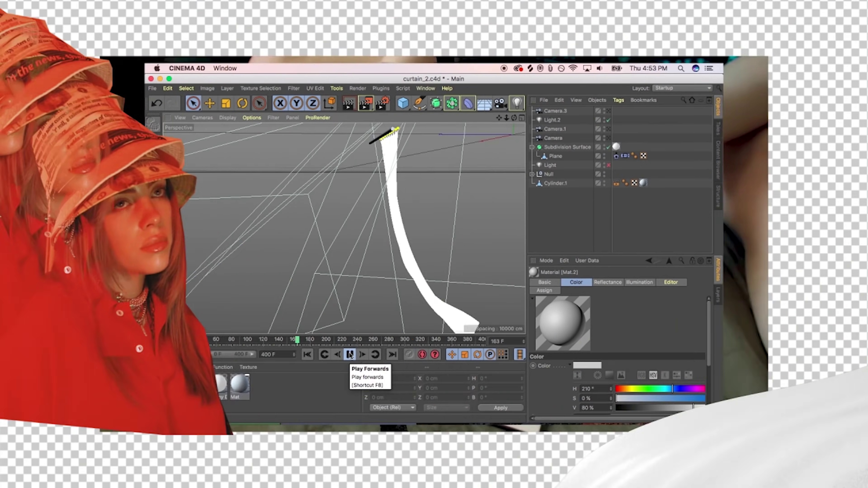868x488 pixels.
Task: Open the Layout Startup dropdown
Action: (x=683, y=88)
